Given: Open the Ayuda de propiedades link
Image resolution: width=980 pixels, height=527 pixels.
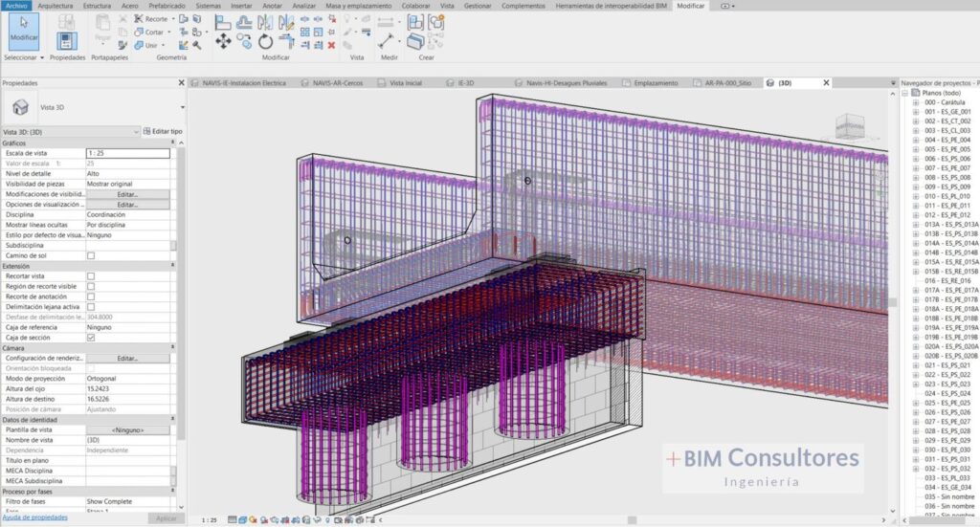Looking at the screenshot, I should (x=34, y=517).
